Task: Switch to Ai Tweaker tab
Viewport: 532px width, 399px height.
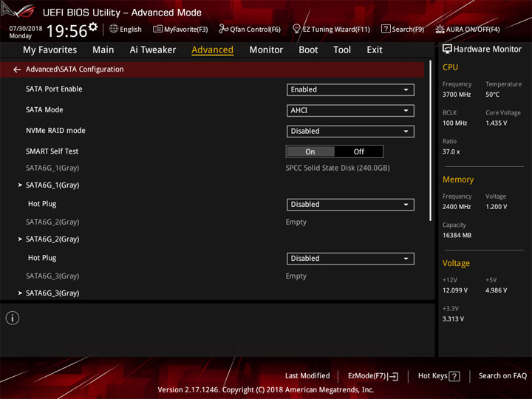Action: click(x=153, y=50)
